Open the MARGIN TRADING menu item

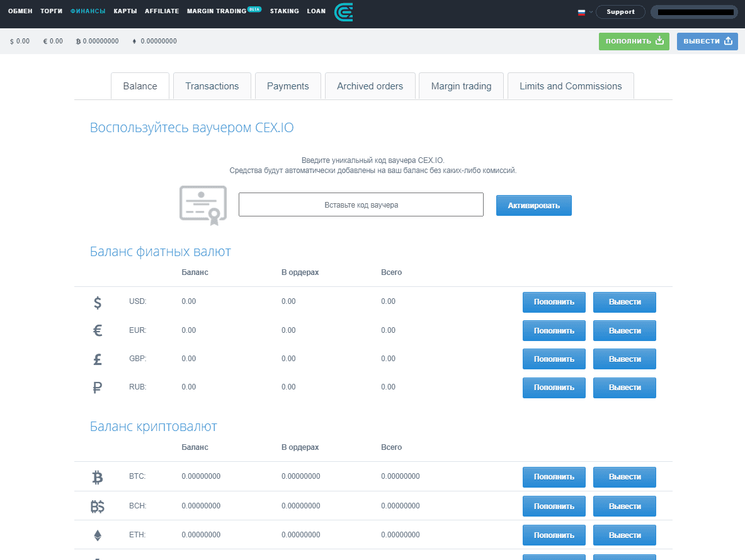[217, 11]
